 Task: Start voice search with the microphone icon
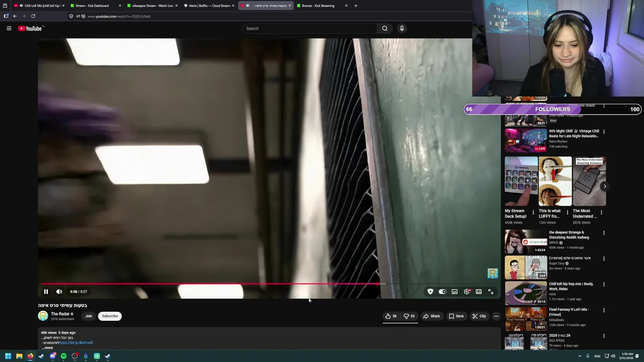click(x=401, y=29)
